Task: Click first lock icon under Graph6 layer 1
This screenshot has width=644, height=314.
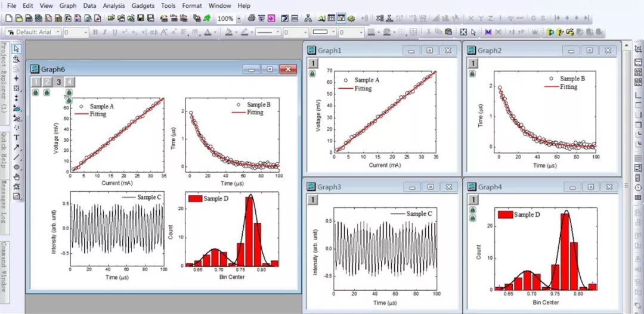Action: pyautogui.click(x=36, y=92)
